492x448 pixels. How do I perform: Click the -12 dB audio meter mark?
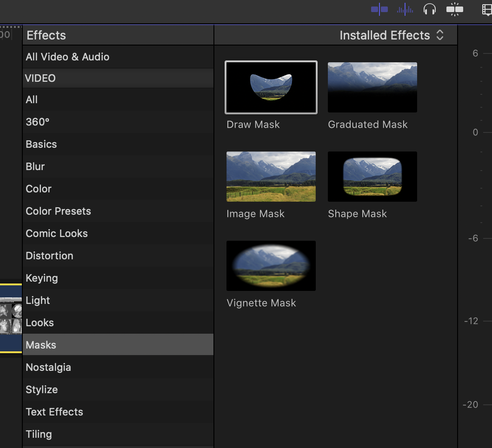[471, 321]
